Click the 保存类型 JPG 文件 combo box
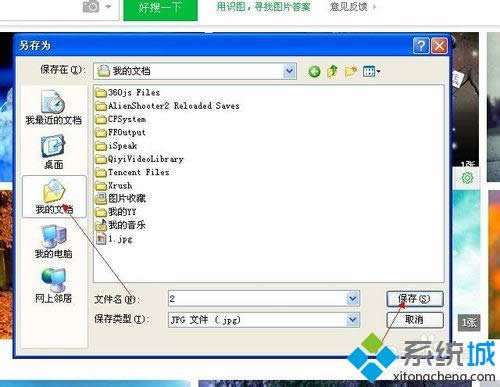 click(264, 320)
